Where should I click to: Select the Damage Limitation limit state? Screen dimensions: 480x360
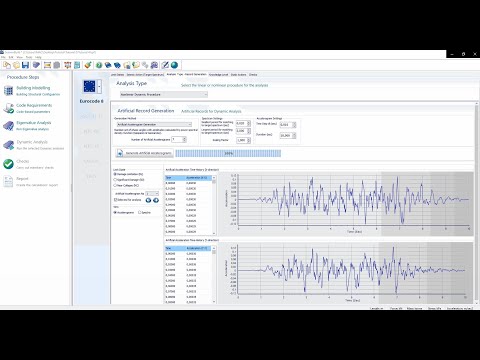(x=128, y=174)
